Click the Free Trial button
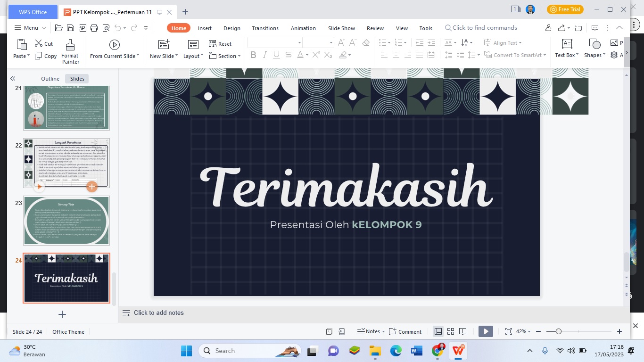Image resolution: width=644 pixels, height=362 pixels. pos(565,9)
